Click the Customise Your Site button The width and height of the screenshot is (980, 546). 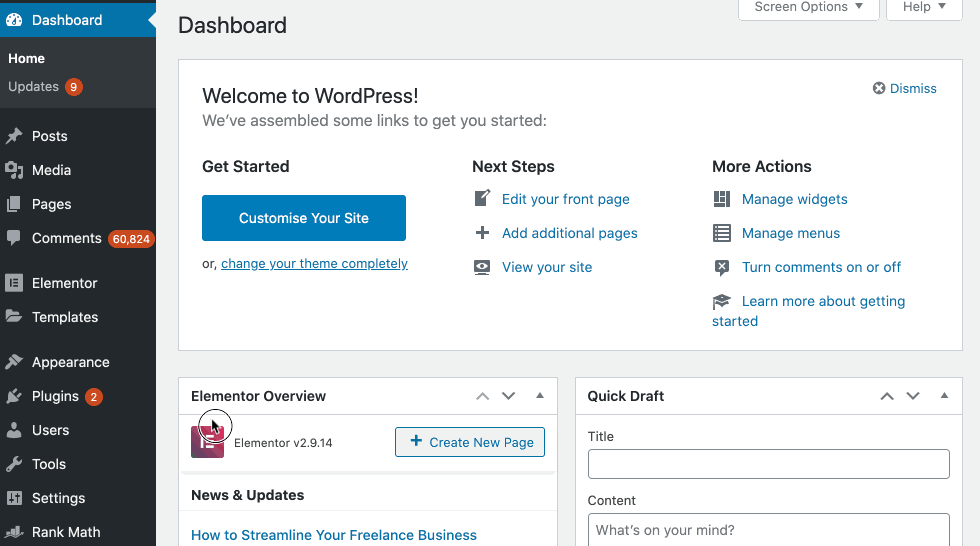coord(304,218)
